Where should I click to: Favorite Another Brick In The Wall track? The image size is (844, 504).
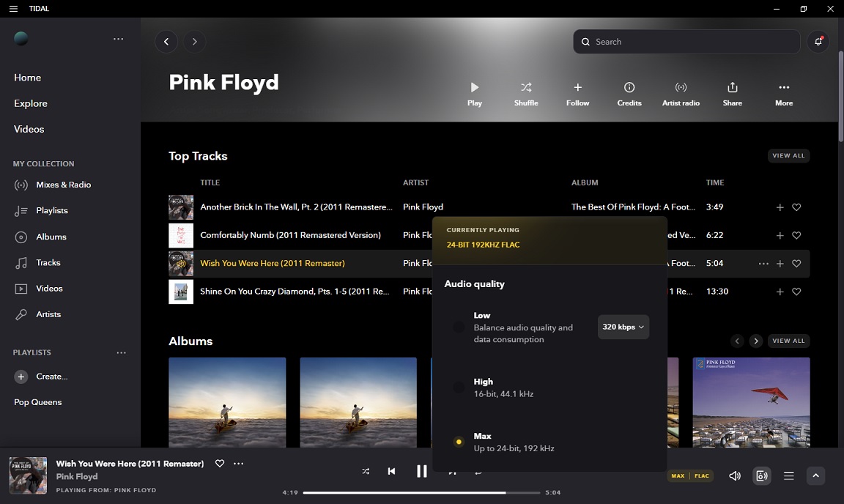coord(796,207)
